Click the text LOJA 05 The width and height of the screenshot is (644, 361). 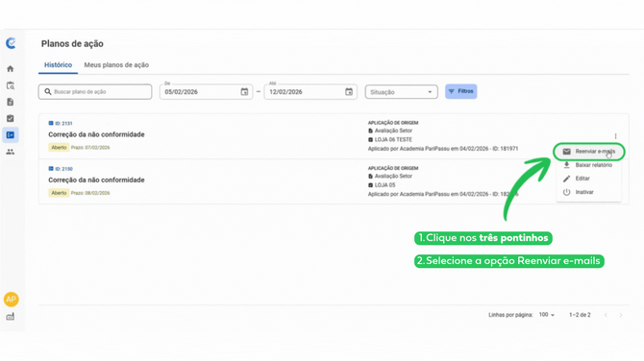384,185
